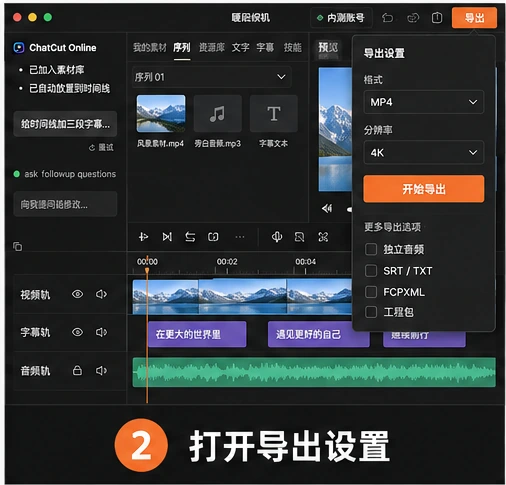Click the four-arrows fit icon in the timeline toolbar
The height and width of the screenshot is (485, 506).
click(x=323, y=237)
